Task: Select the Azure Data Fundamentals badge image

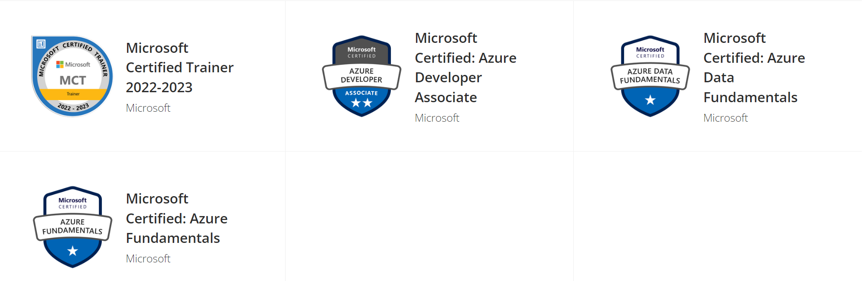Action: click(x=650, y=76)
